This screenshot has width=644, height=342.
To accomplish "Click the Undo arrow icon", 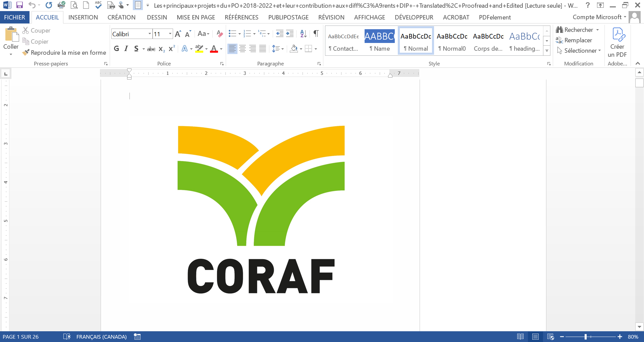I will click(32, 5).
